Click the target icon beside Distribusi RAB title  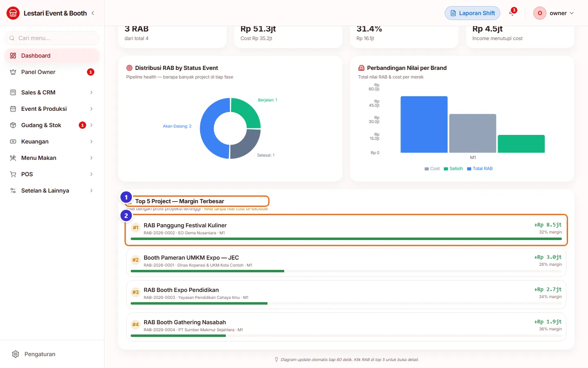click(129, 68)
